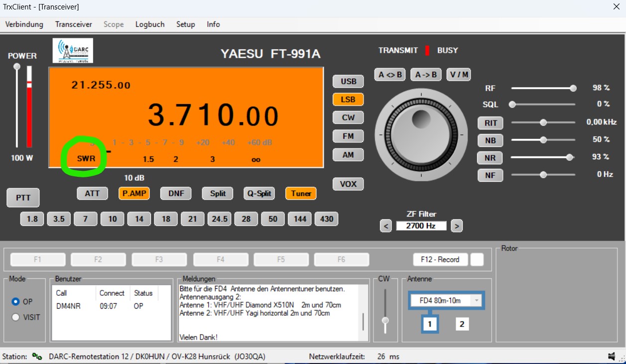
Task: Select the 144 MHz band button
Action: tap(300, 219)
